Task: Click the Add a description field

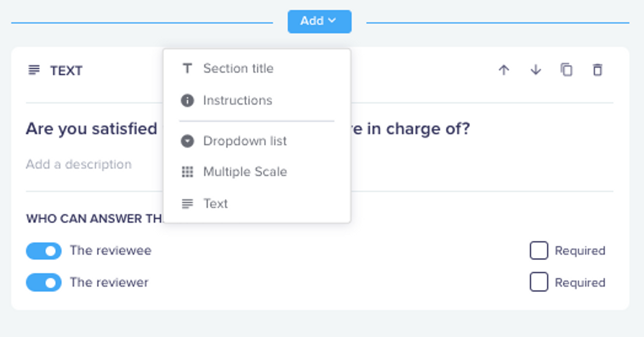Action: tap(79, 164)
